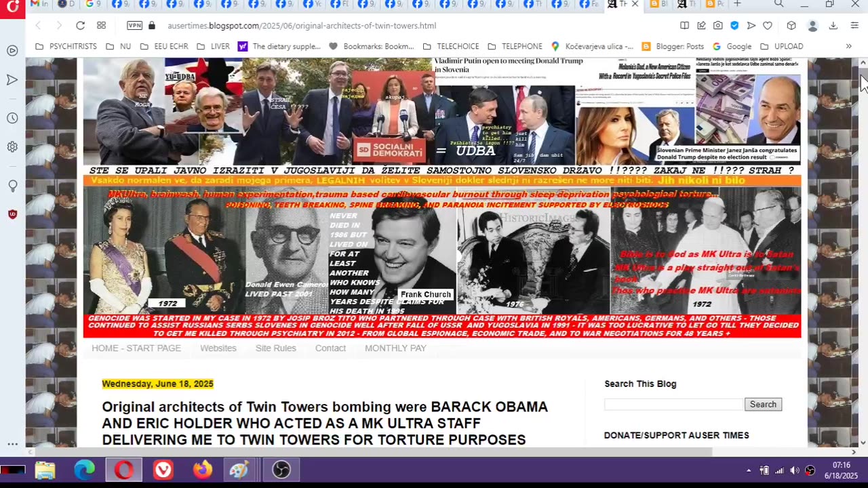Bookmark page with the heart icon

[767, 26]
